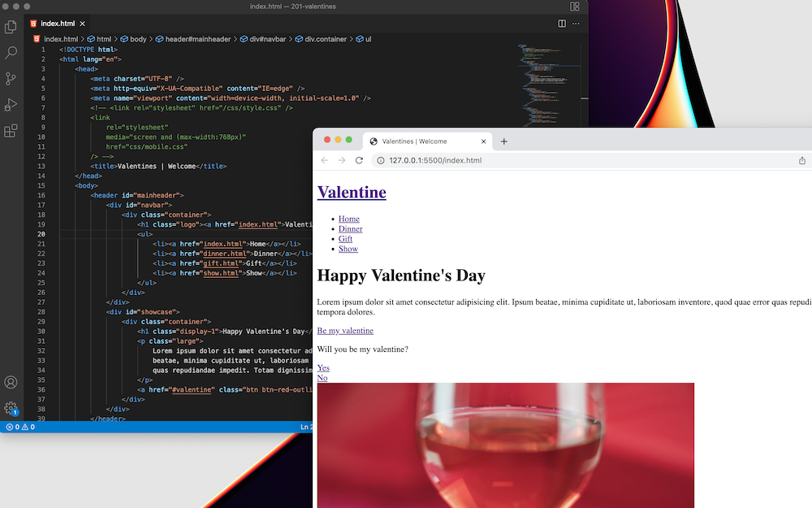Viewport: 812px width, 508px height.
Task: Open the Accounts menu in VS Code
Action: [11, 383]
